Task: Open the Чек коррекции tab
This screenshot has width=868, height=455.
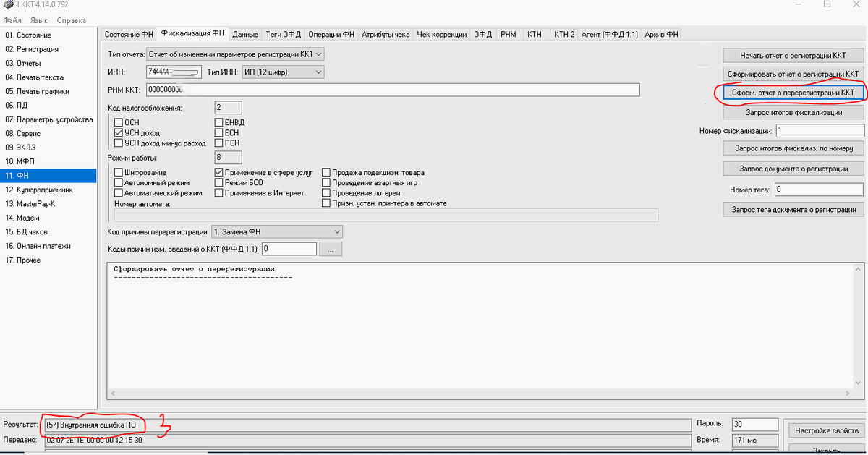Action: tap(441, 34)
